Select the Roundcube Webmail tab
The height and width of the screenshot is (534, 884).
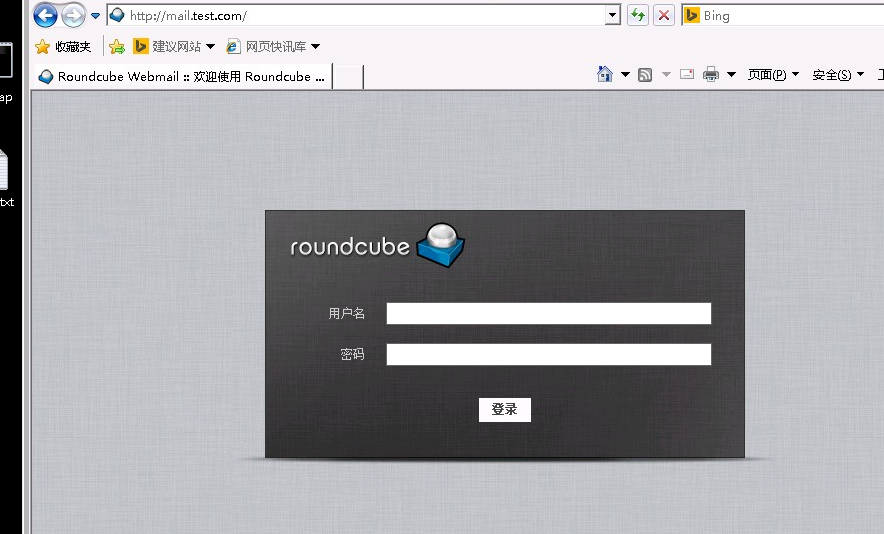183,77
